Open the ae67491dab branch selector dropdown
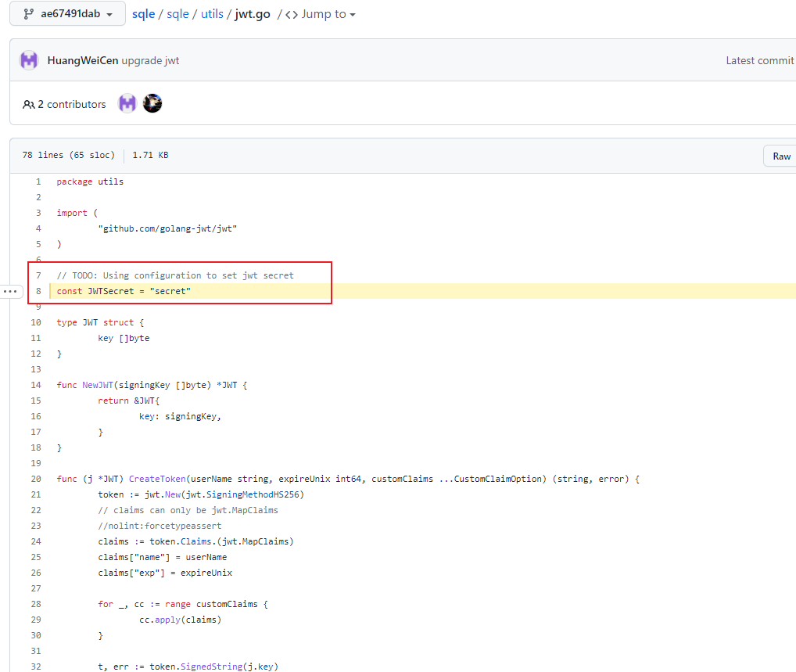 coord(67,14)
